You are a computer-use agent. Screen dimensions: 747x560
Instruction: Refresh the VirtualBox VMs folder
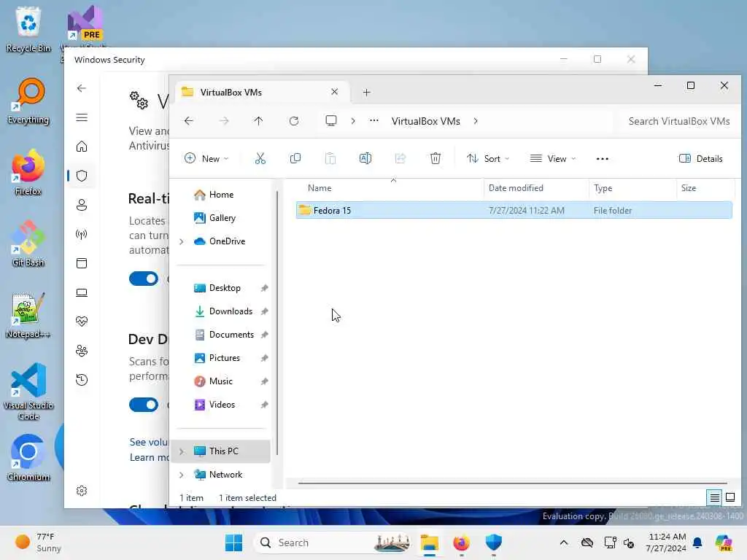click(x=294, y=121)
